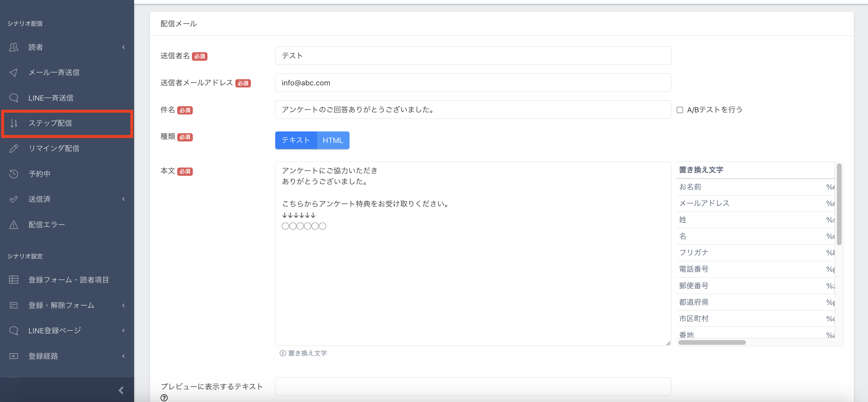Click the 置き換え文字 link below body
This screenshot has width=868, height=402.
(x=307, y=353)
